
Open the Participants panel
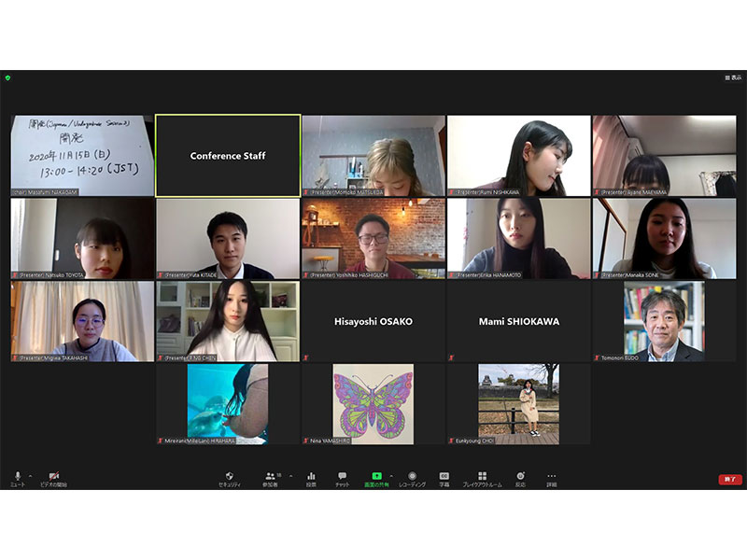tap(272, 478)
